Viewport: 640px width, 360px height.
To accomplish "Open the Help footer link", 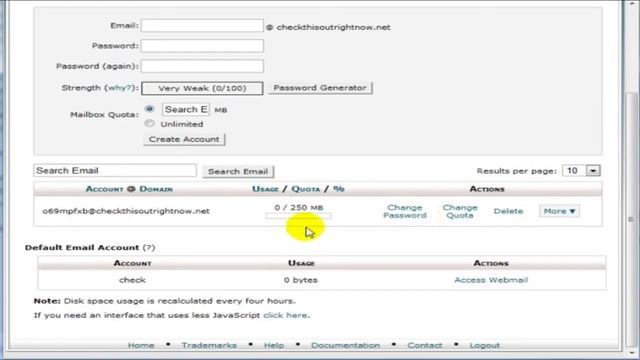I will pyautogui.click(x=274, y=345).
